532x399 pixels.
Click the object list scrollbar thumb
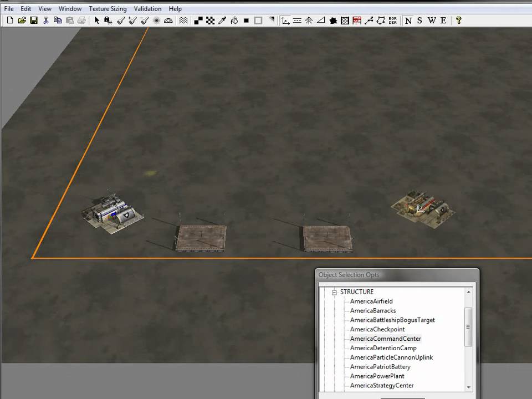pyautogui.click(x=469, y=327)
